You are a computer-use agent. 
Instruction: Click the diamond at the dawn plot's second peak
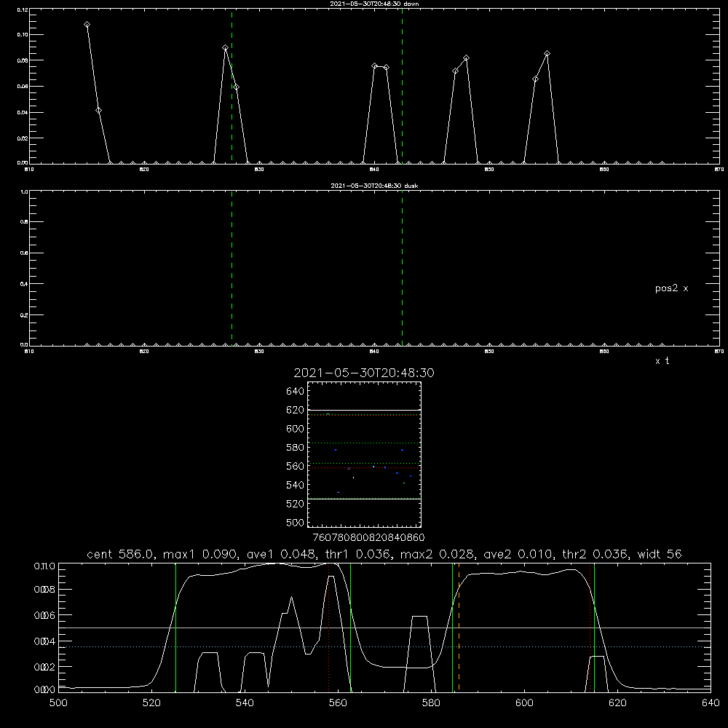point(225,48)
